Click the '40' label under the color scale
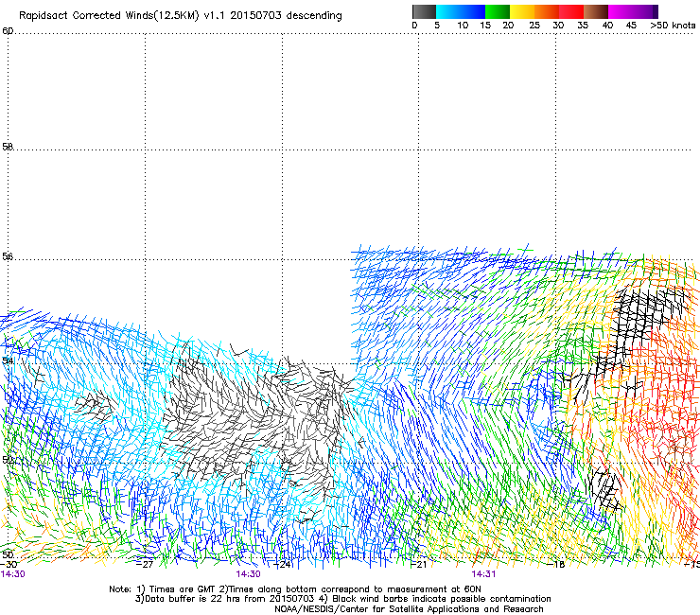The height and width of the screenshot is (615, 700). 607,26
